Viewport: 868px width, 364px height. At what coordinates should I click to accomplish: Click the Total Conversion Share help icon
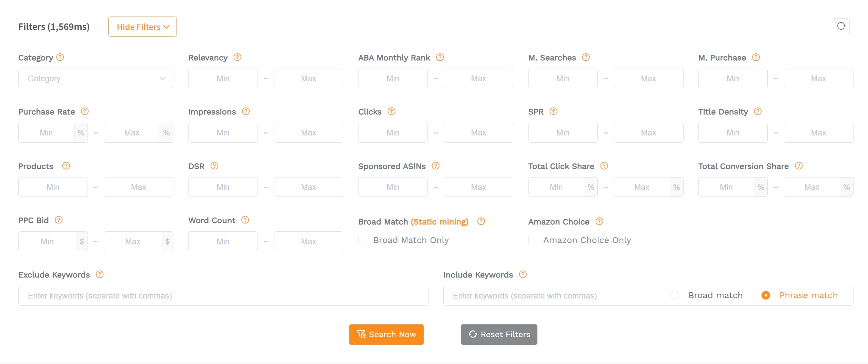coord(798,166)
